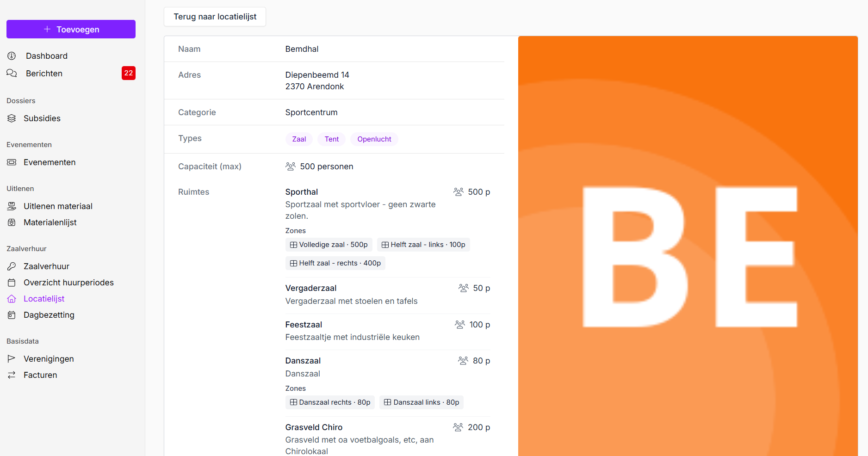Click the Zaalverhuur key icon

(x=12, y=266)
